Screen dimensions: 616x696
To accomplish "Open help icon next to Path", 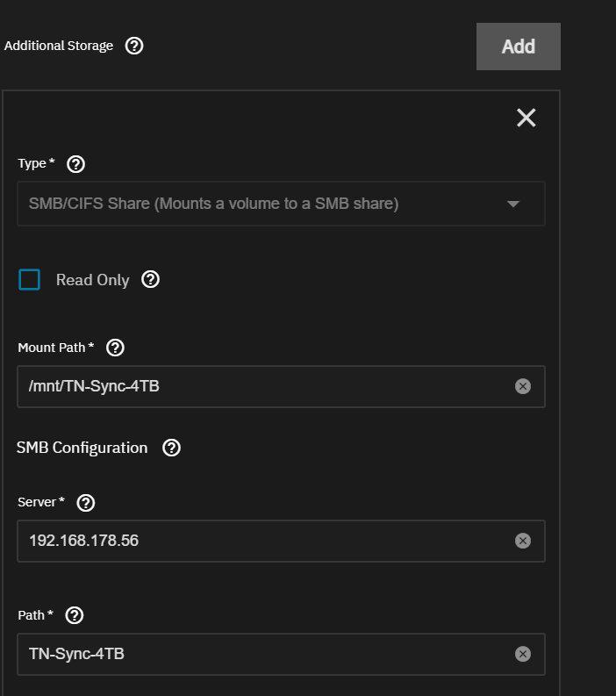I will click(x=75, y=615).
